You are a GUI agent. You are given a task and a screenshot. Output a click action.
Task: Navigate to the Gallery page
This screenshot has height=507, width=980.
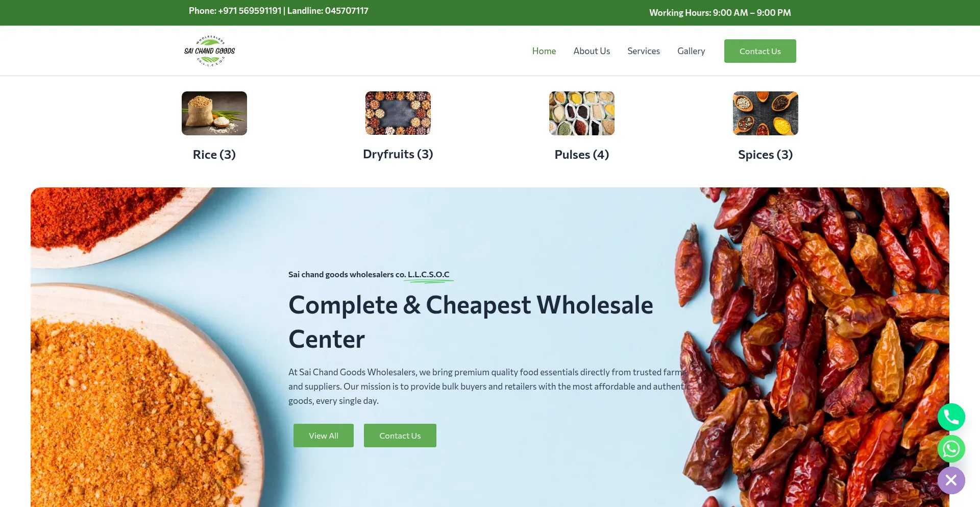coord(691,51)
